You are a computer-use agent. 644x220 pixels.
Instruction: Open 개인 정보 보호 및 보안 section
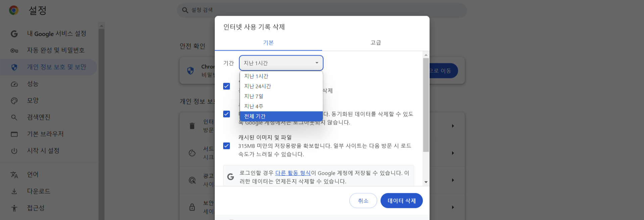[49, 67]
